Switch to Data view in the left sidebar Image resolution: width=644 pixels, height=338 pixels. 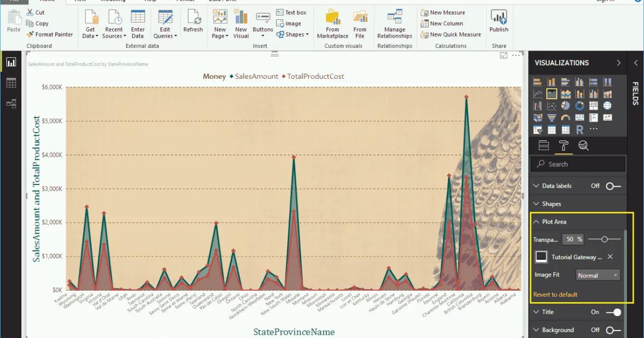(x=11, y=82)
